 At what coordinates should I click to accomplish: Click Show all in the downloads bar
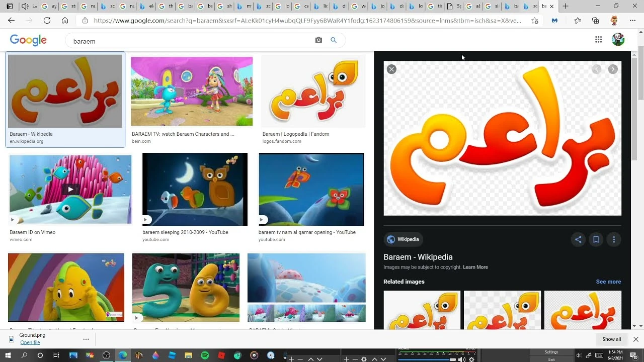(x=611, y=339)
